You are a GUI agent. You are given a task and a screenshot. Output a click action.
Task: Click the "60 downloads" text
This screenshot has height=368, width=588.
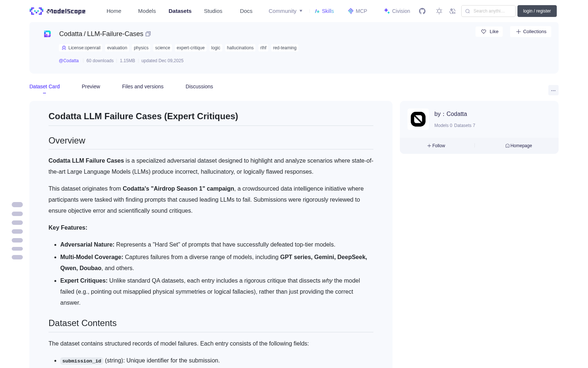pyautogui.click(x=100, y=61)
